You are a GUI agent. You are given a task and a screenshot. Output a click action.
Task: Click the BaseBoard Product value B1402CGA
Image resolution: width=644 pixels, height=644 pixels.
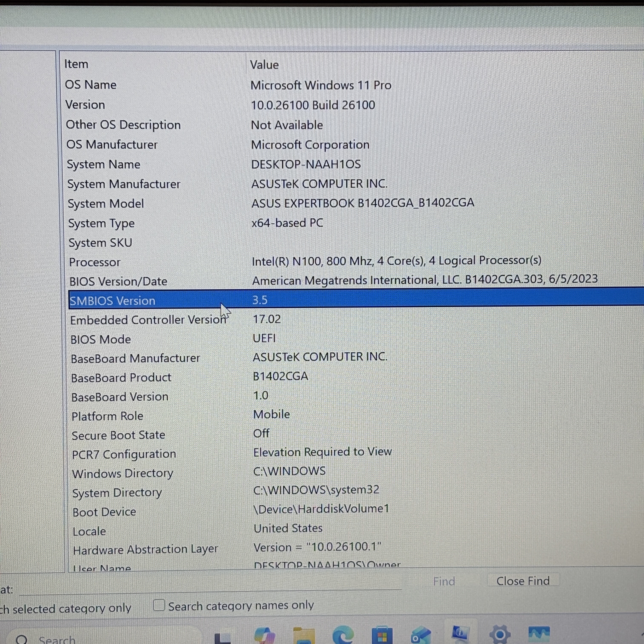click(280, 376)
